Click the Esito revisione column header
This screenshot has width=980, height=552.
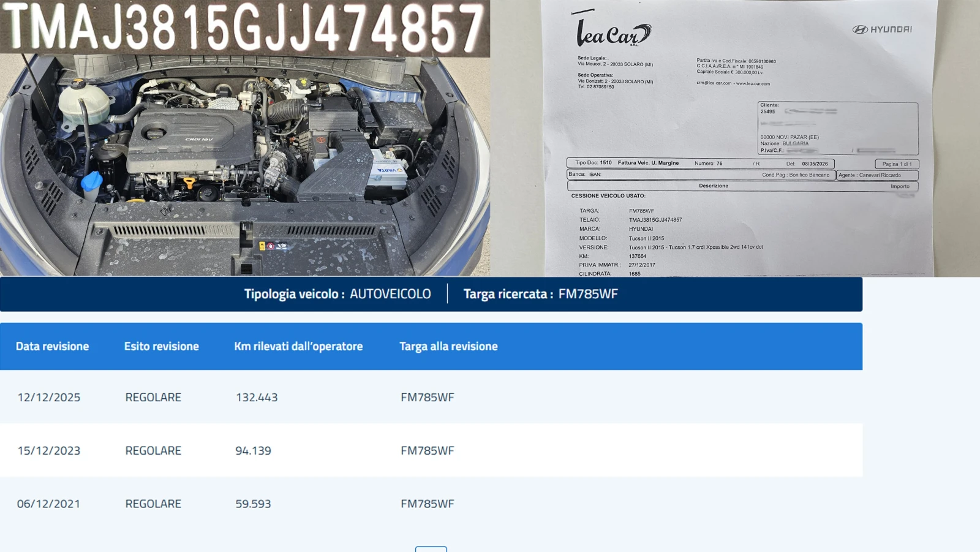[161, 346]
